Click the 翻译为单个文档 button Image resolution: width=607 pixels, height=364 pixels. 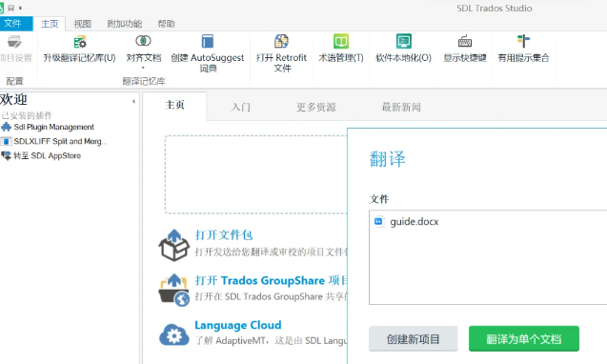click(x=524, y=339)
